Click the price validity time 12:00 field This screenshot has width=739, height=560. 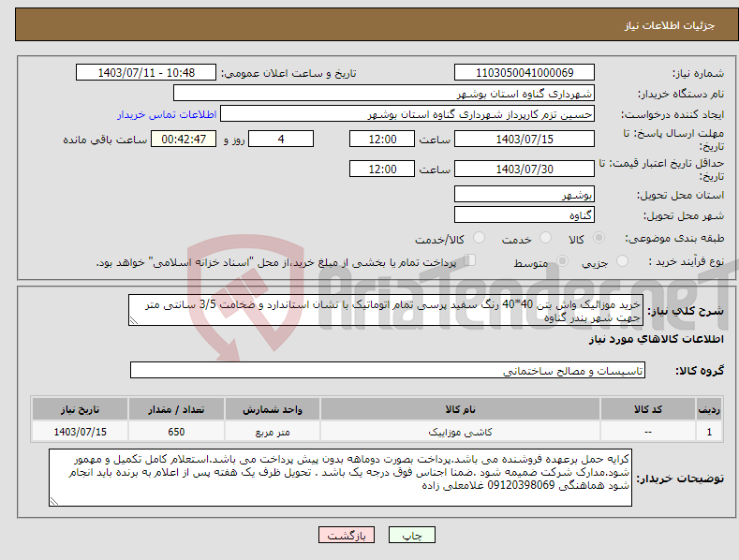click(x=382, y=169)
